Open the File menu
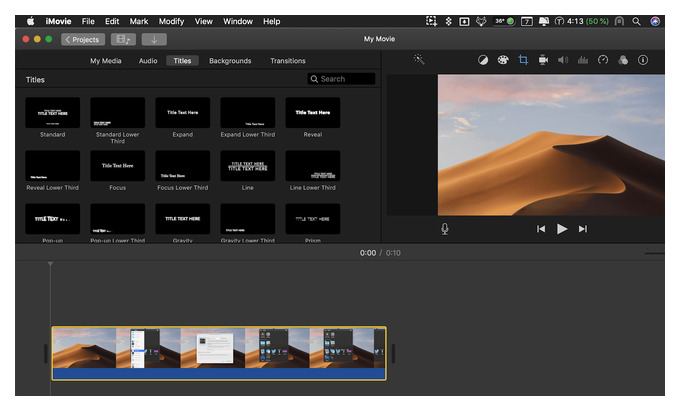The width and height of the screenshot is (680, 411). (88, 21)
